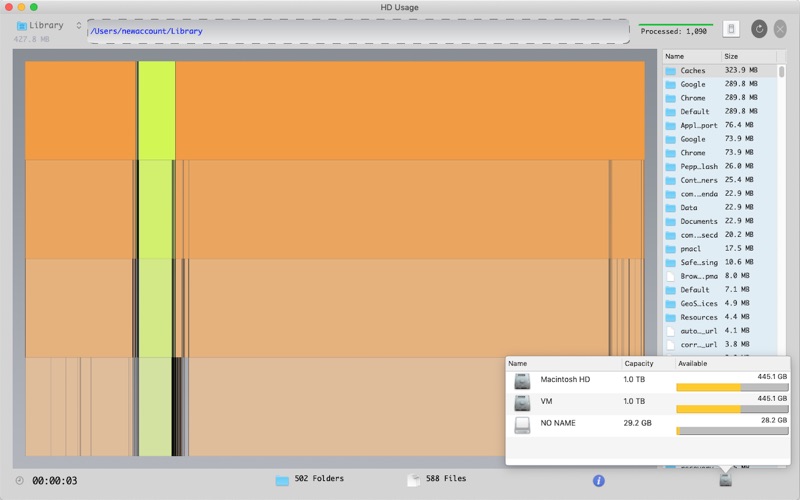Click the bright green block in treemap
The image size is (800, 500).
coord(157,111)
